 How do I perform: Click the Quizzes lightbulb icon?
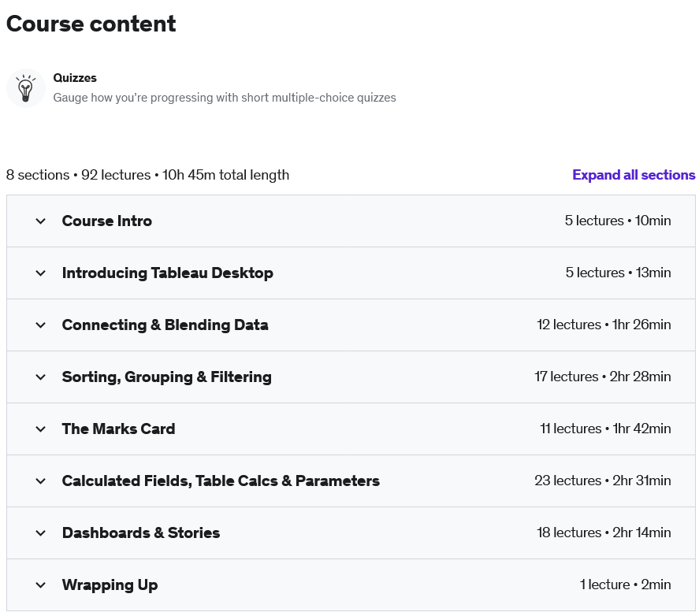[26, 88]
